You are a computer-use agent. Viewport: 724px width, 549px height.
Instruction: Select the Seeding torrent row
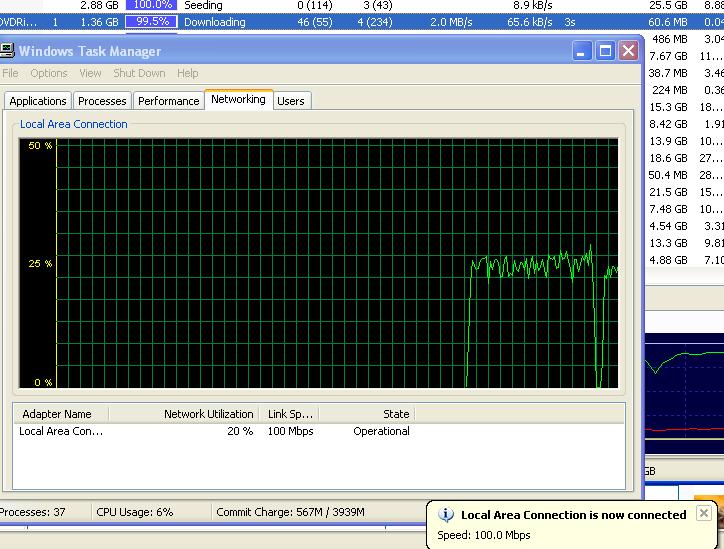point(362,6)
